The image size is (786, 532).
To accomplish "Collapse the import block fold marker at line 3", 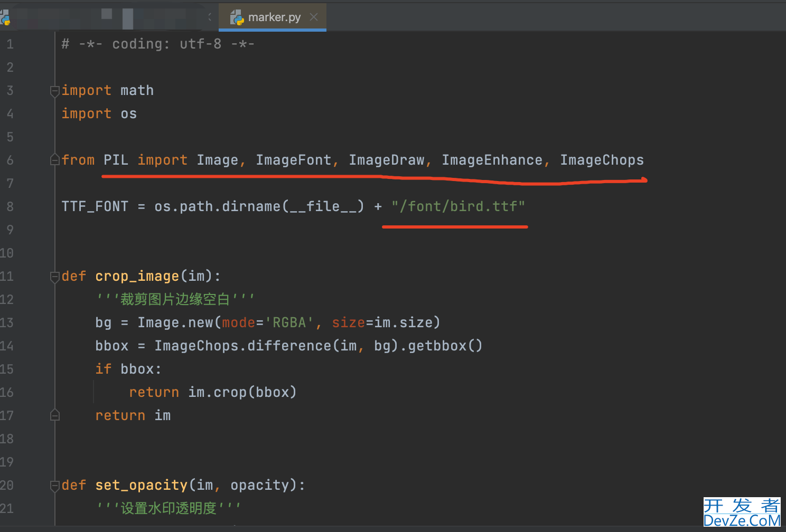I will tap(54, 91).
